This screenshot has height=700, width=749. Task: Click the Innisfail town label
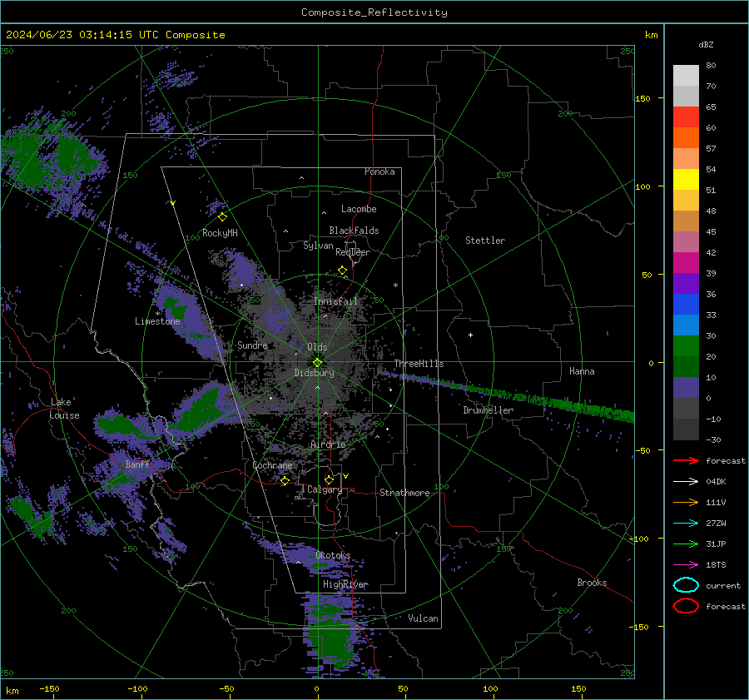pos(335,301)
